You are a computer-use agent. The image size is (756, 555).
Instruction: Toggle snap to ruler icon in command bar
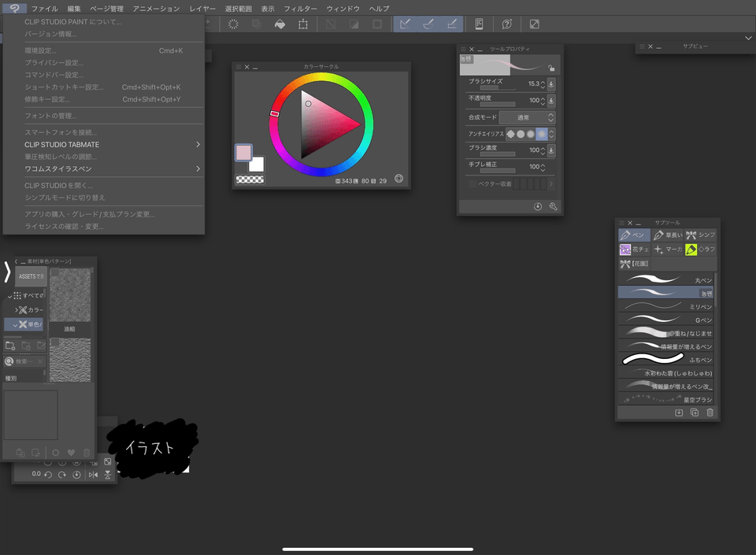(405, 24)
